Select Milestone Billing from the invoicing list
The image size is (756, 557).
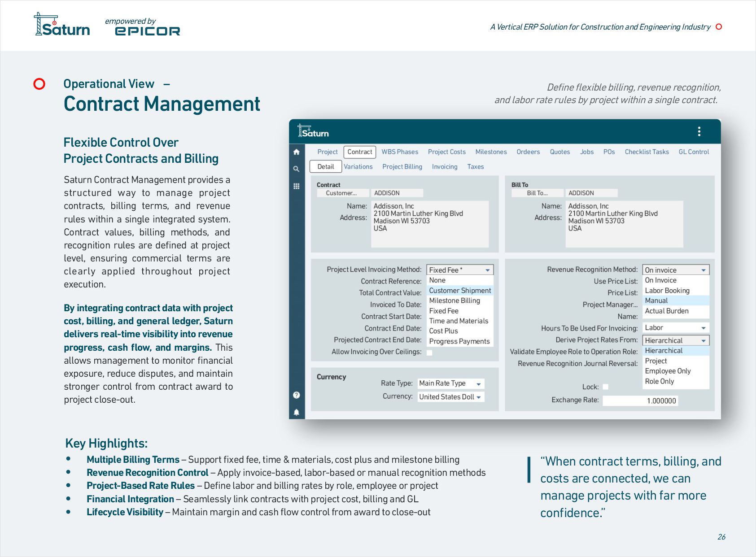[x=460, y=300]
